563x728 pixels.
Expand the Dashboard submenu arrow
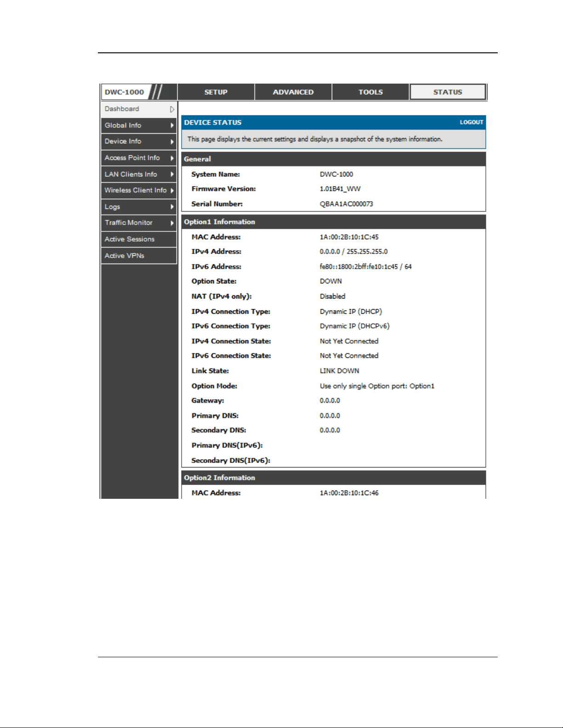click(172, 109)
